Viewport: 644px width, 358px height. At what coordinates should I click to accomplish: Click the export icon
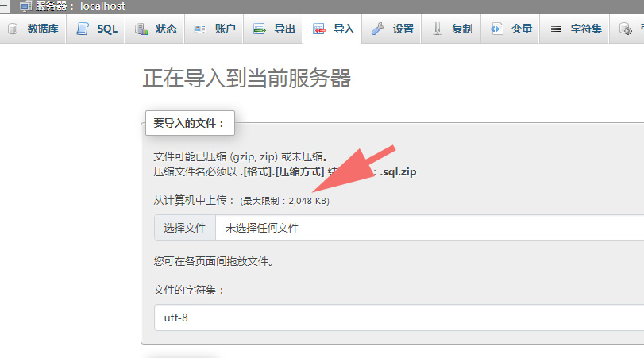click(259, 29)
